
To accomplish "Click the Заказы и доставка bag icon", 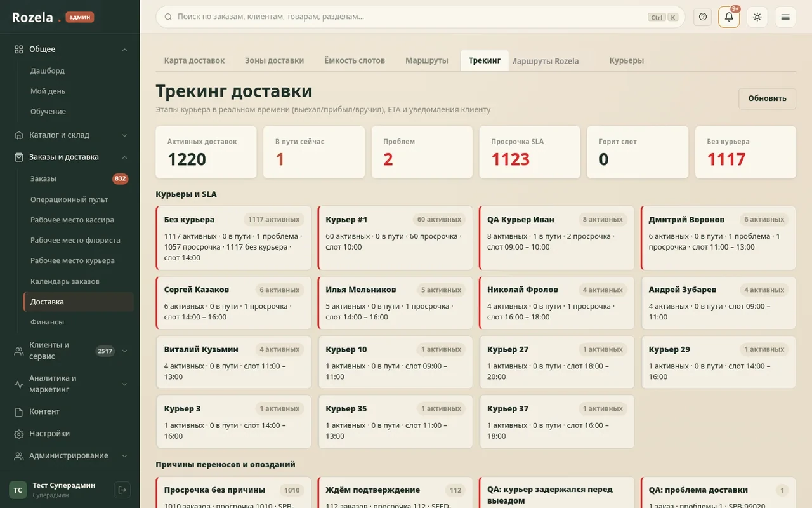I will (x=19, y=157).
